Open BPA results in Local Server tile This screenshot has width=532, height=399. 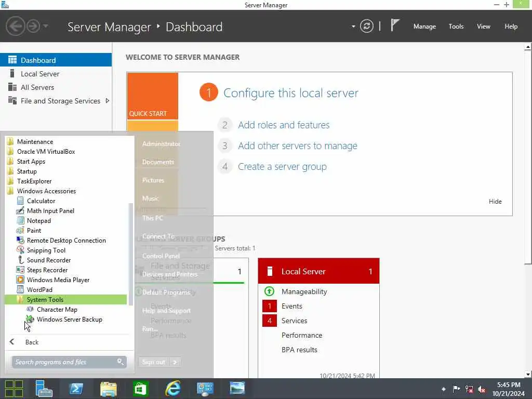(299, 350)
